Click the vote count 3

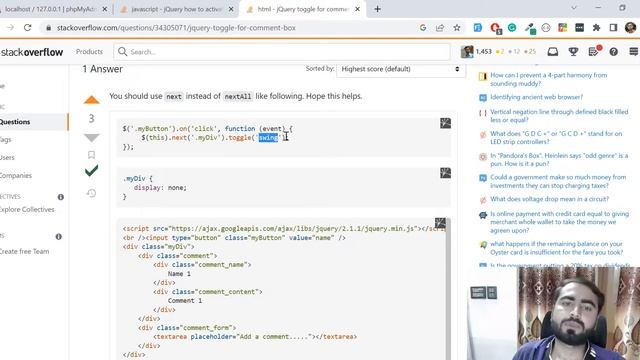coord(91,119)
